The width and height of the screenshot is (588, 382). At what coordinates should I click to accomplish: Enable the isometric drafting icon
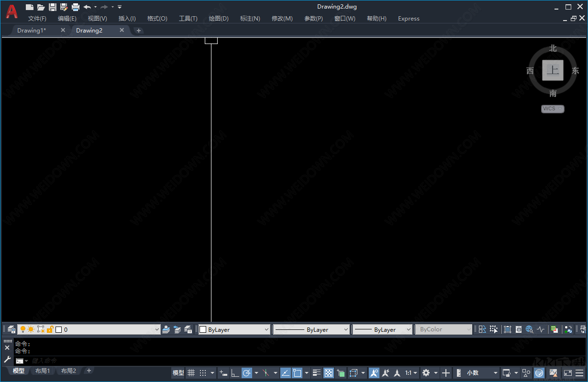pos(266,373)
